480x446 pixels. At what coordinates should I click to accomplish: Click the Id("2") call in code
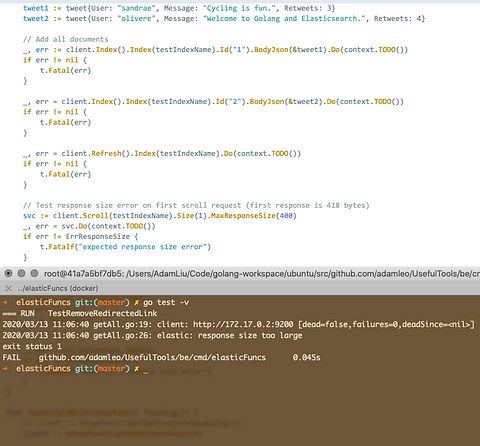[230, 102]
